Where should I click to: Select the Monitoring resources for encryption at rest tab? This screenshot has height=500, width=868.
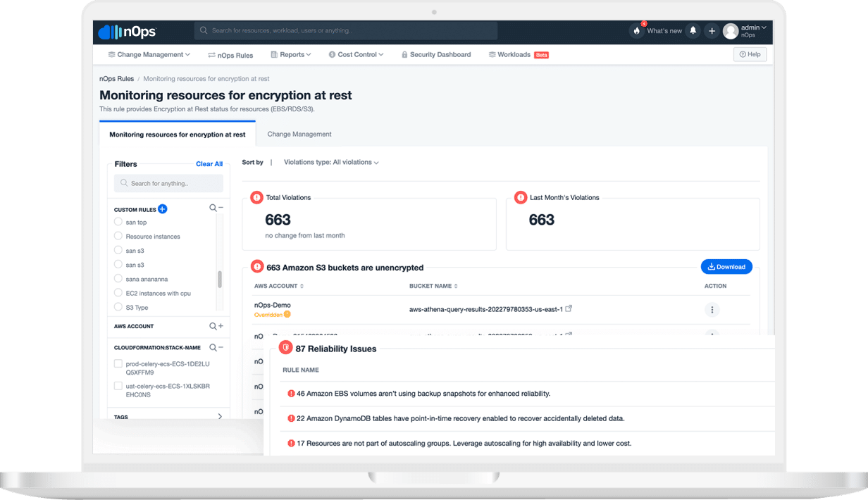(178, 134)
